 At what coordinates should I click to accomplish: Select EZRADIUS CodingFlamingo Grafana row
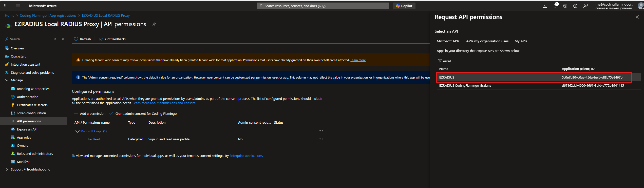(539, 85)
